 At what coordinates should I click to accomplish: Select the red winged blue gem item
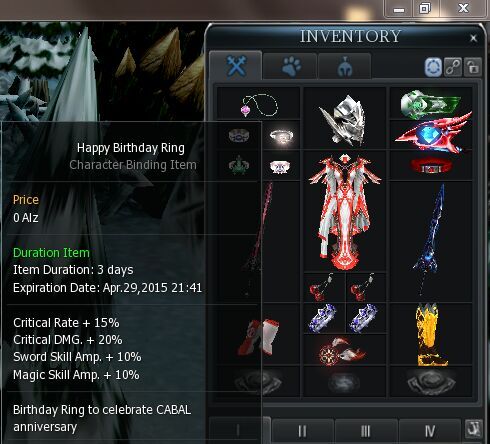tap(431, 134)
